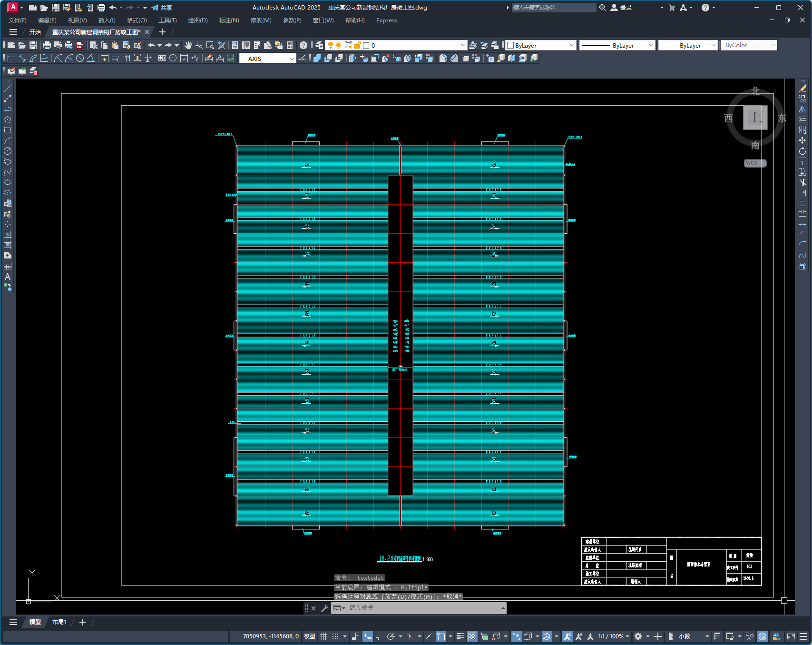Viewport: 812px width, 645px height.
Task: Open the 标注(N) menu
Action: coord(229,20)
